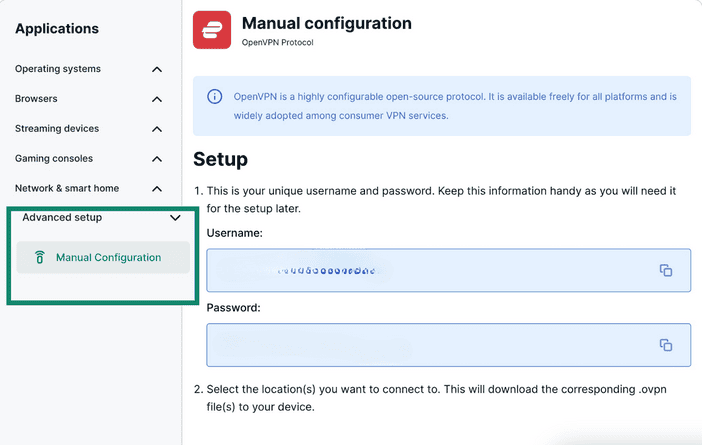Click inside the Password field
This screenshot has height=445, width=702.
[449, 345]
